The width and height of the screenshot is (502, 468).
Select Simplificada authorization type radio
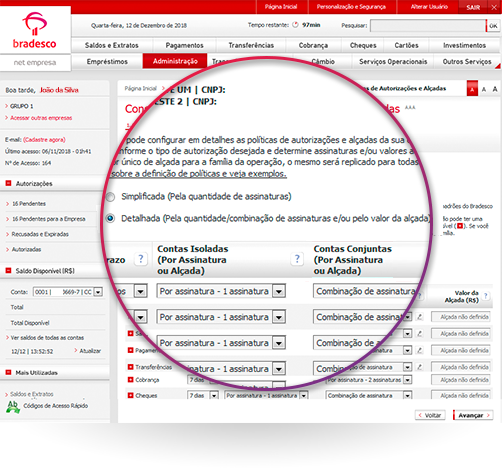tap(110, 197)
